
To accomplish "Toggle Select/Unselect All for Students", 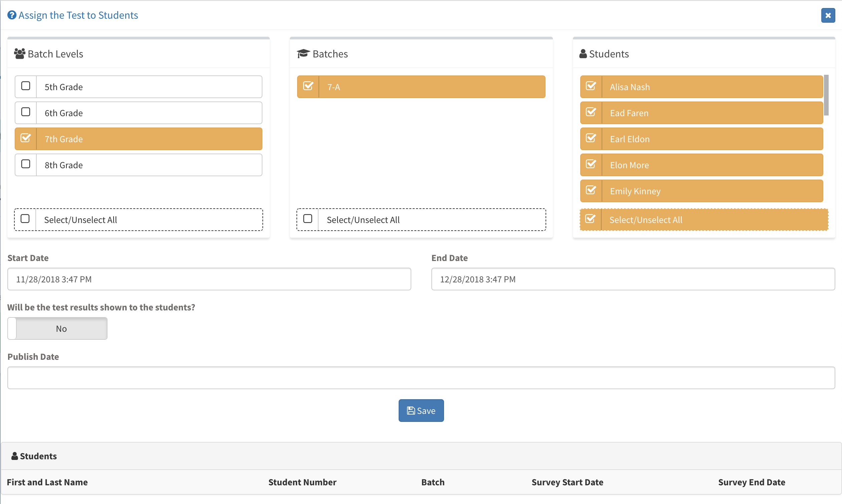I will (x=590, y=219).
